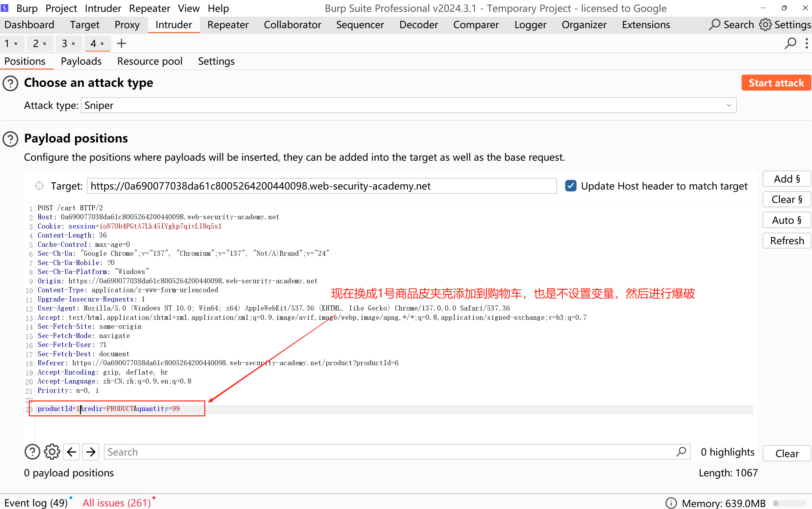The height and width of the screenshot is (509, 812).
Task: Open the Settings gear in the top bar
Action: [765, 25]
